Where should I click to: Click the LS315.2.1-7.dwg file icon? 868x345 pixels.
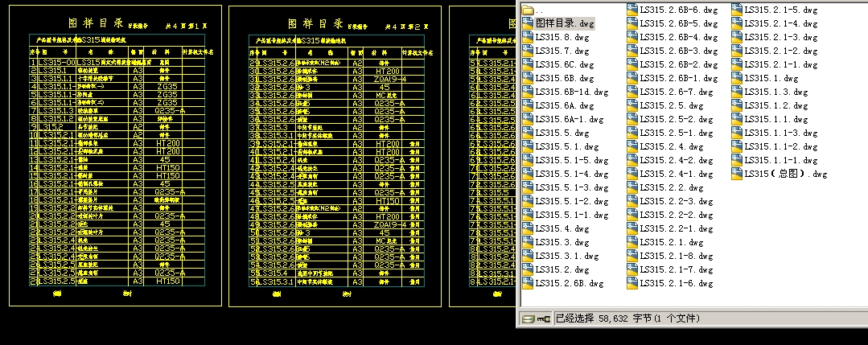tap(632, 269)
